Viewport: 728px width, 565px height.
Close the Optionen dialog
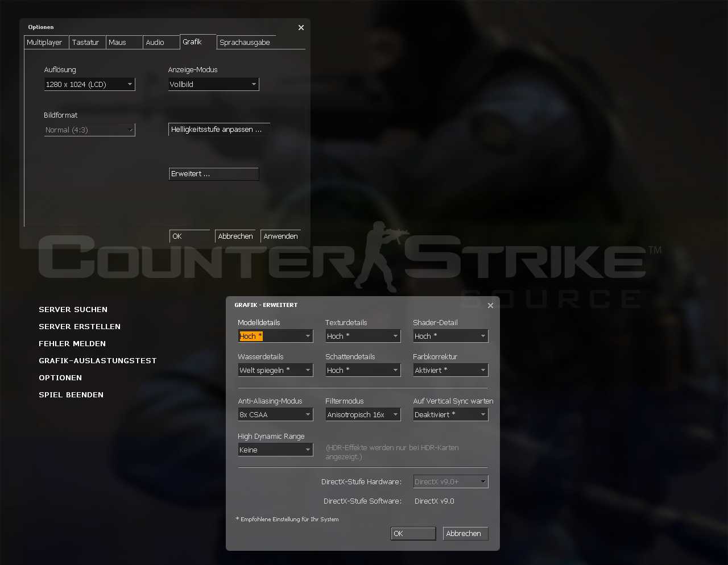coord(301,27)
